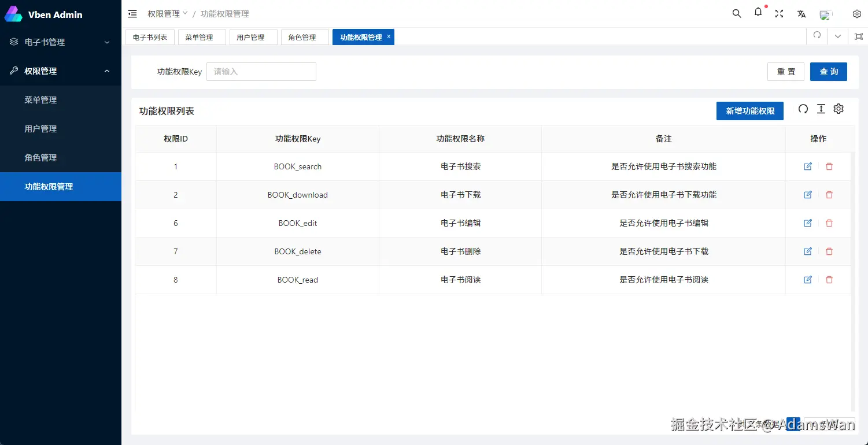
Task: Open table column settings gear
Action: (839, 109)
